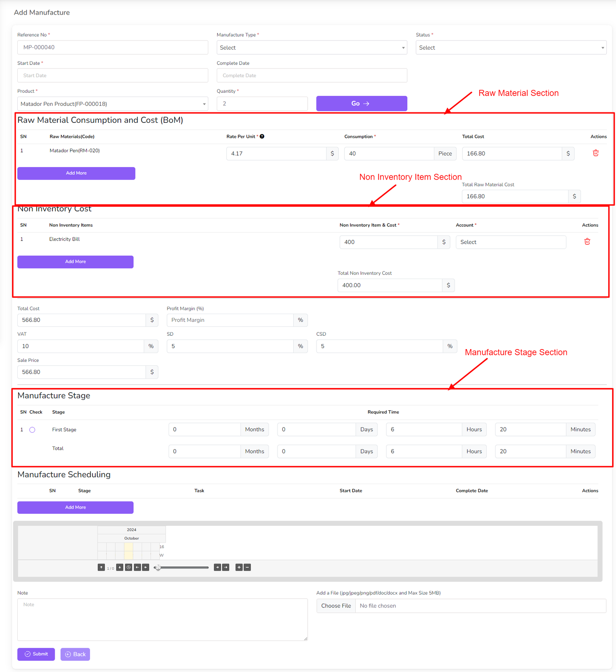Click the zoom out minus icon in Gantt toolbar
Screen dimensions: 616x672
tap(248, 567)
